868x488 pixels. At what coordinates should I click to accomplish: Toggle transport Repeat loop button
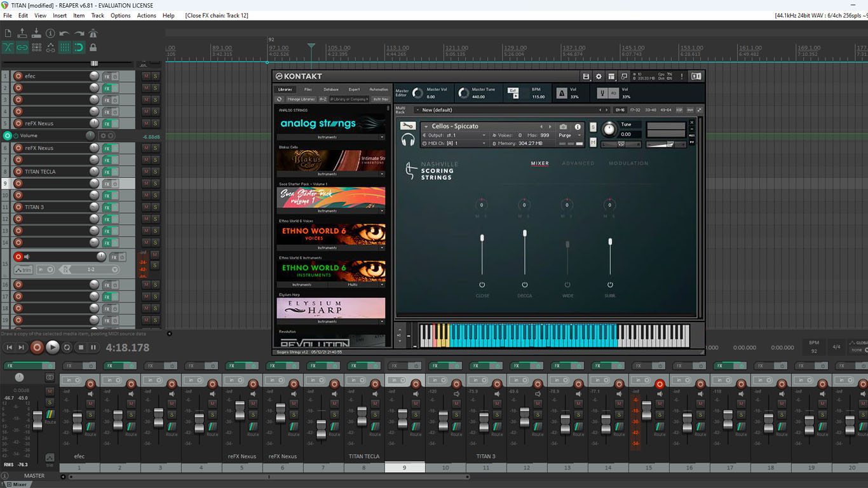67,347
